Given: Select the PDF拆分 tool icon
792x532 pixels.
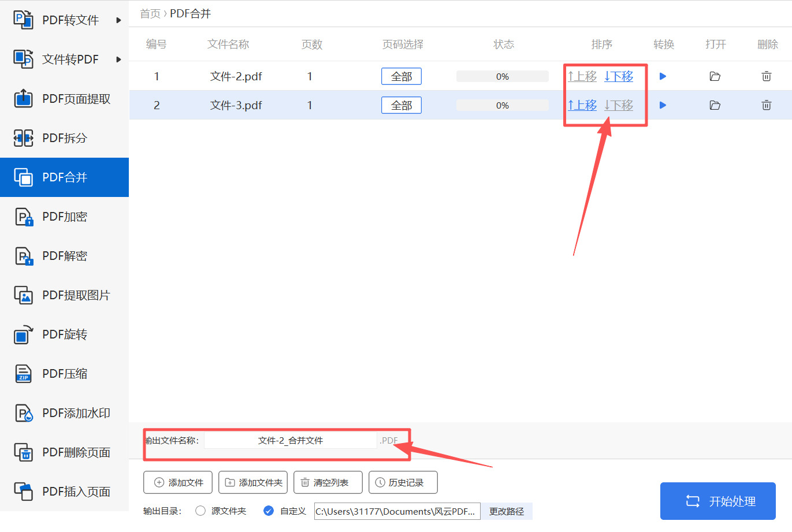Looking at the screenshot, I should (23, 137).
